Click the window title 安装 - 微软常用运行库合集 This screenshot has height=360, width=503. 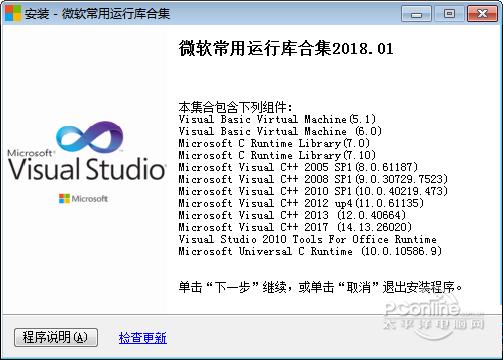tap(97, 14)
